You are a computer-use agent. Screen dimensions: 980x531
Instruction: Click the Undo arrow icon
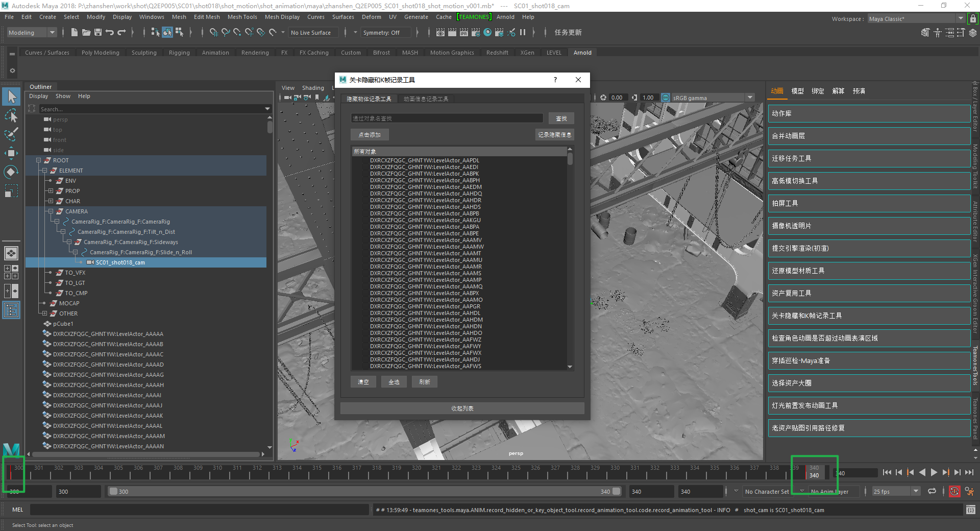point(110,33)
